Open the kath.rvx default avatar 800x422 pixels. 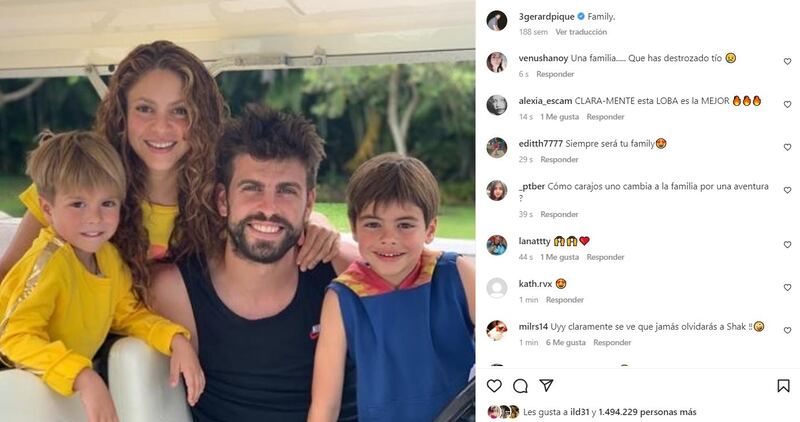(496, 288)
